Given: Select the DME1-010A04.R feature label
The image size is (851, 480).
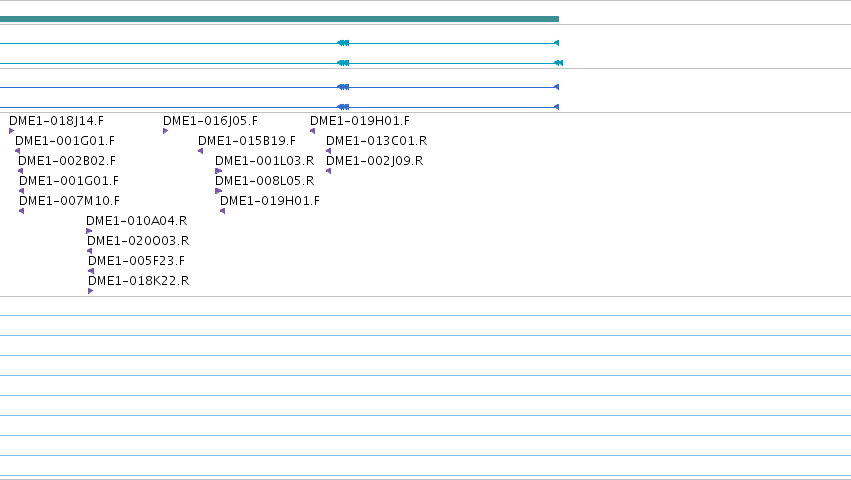Looking at the screenshot, I should click(x=137, y=221).
